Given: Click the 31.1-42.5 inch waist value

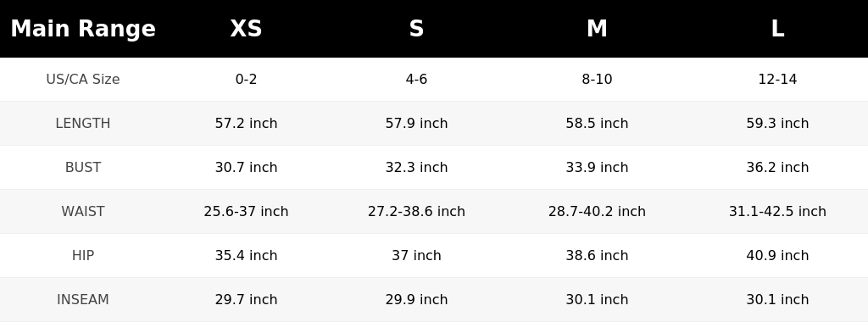Looking at the screenshot, I should coord(777,211).
